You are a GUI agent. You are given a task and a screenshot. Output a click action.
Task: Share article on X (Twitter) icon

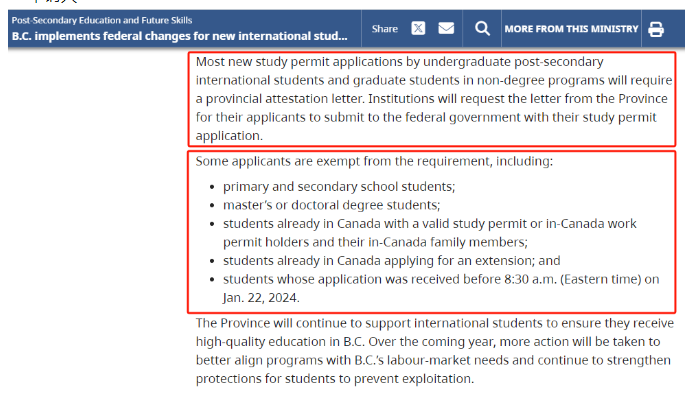[x=418, y=28]
